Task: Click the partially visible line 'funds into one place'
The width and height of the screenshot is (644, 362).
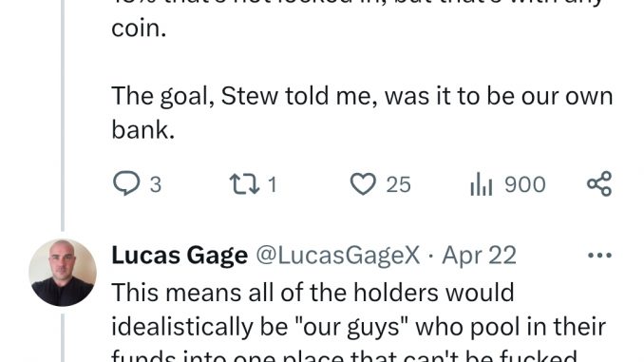Action: (x=344, y=356)
